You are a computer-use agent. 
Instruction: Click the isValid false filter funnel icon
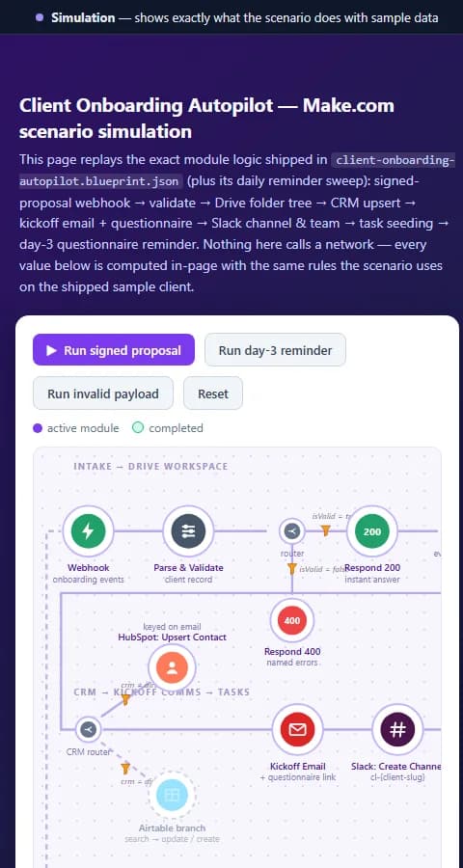(x=292, y=568)
